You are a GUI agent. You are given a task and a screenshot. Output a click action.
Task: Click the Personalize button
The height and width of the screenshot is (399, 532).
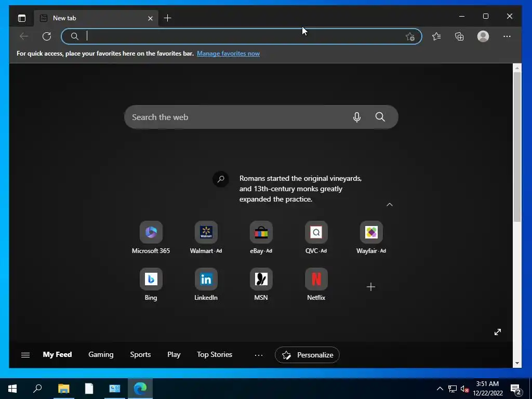click(x=308, y=355)
